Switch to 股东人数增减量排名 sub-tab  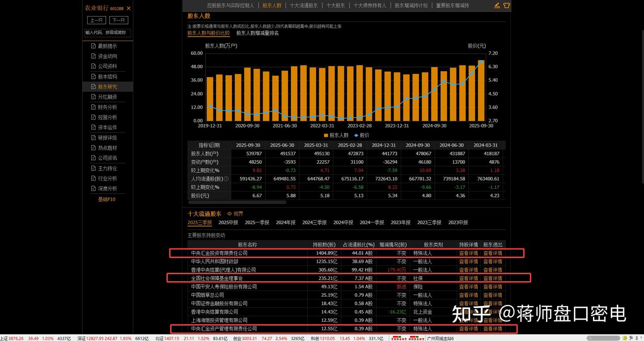coord(258,33)
